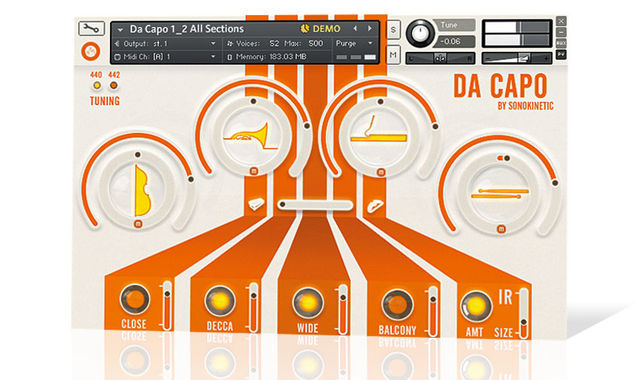Open the instrument name dropdown arrow
Viewport: 640px width, 380px height.
tap(120, 29)
